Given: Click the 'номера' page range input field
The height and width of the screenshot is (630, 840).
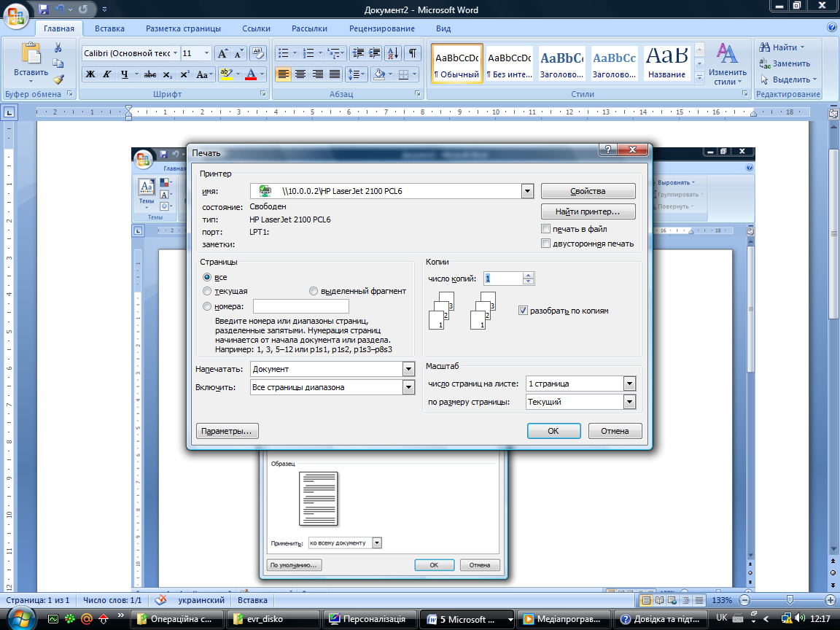Looking at the screenshot, I should click(300, 306).
